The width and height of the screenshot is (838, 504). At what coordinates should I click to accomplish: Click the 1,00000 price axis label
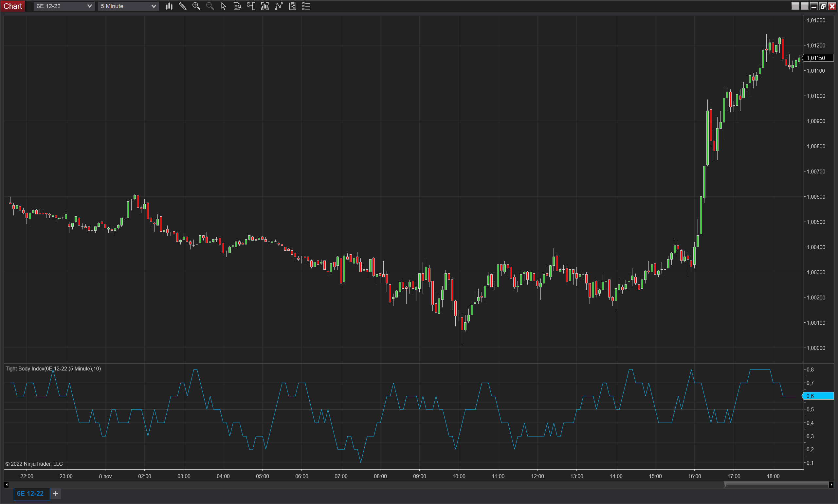[x=816, y=348]
